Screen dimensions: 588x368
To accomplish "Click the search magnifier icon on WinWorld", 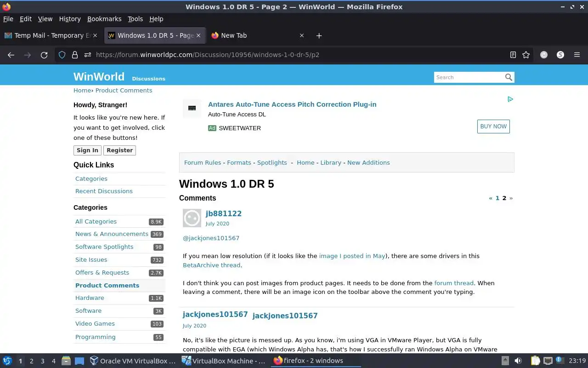I will click(x=509, y=77).
